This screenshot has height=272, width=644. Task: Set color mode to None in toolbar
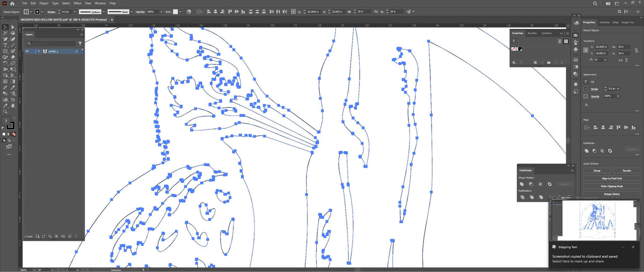[x=14, y=134]
